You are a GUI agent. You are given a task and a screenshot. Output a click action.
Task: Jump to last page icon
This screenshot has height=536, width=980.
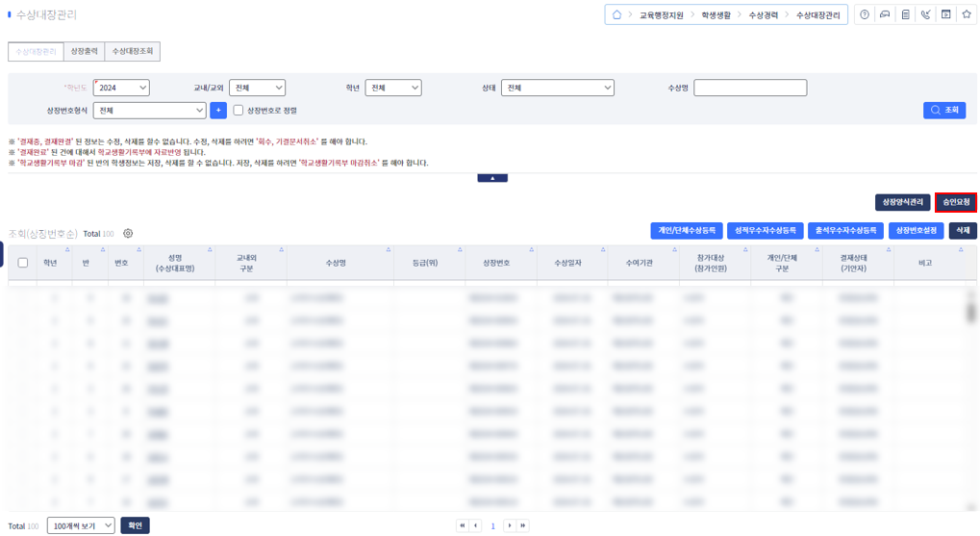coord(523,525)
